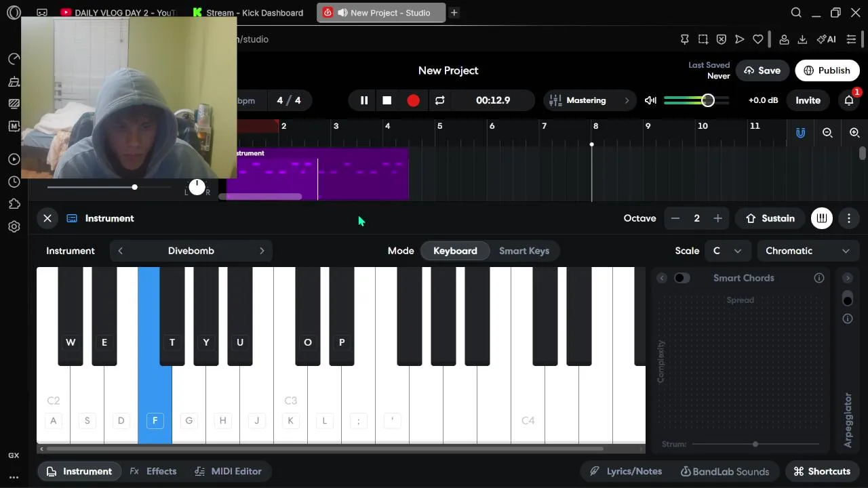Decrease the octave with minus
Image resolution: width=868 pixels, height=488 pixels.
pyautogui.click(x=675, y=218)
